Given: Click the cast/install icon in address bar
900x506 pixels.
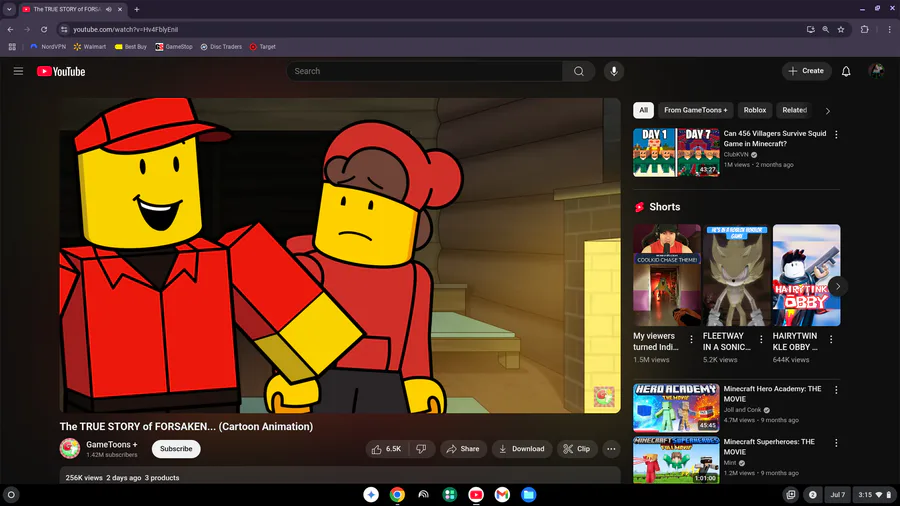Looking at the screenshot, I should [x=810, y=29].
